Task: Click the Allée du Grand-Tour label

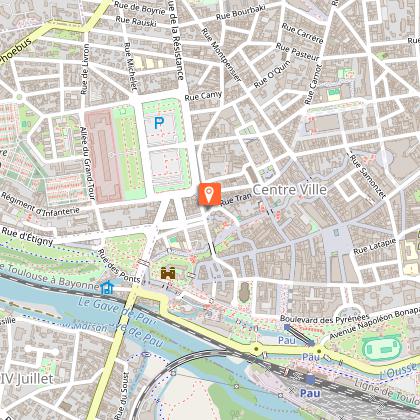Action: pos(88,164)
